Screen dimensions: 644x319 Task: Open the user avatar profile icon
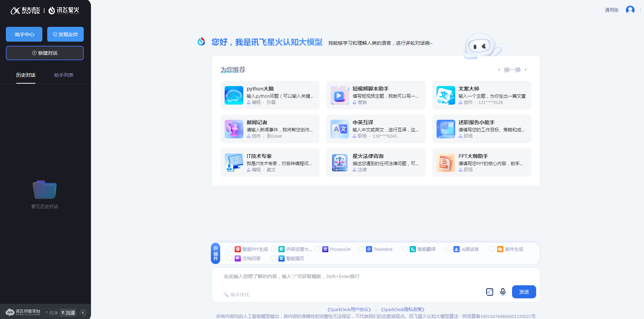coord(630,10)
